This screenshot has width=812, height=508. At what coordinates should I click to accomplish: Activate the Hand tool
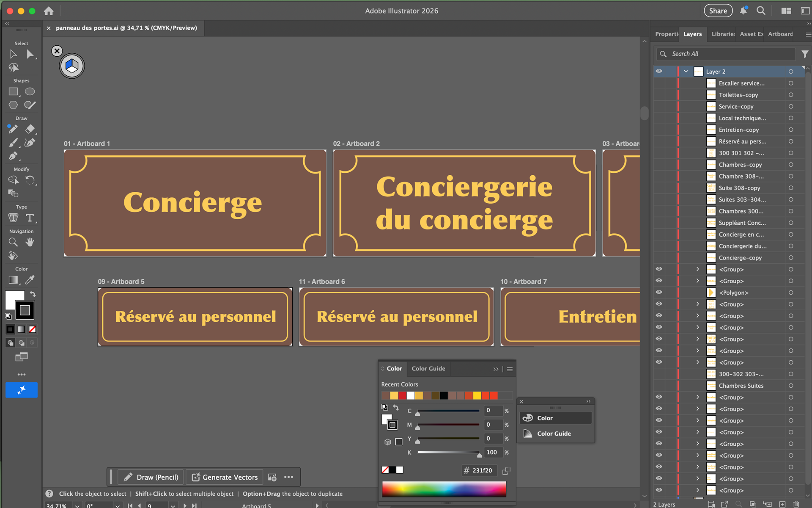coord(30,242)
